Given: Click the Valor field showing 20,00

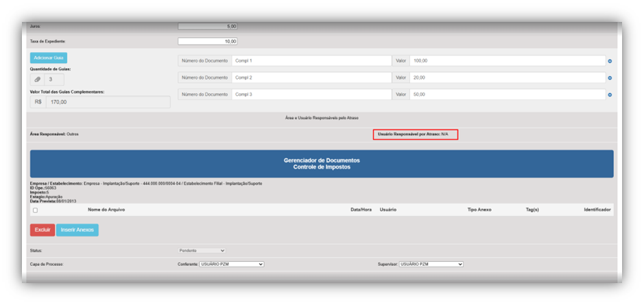Looking at the screenshot, I should point(508,77).
